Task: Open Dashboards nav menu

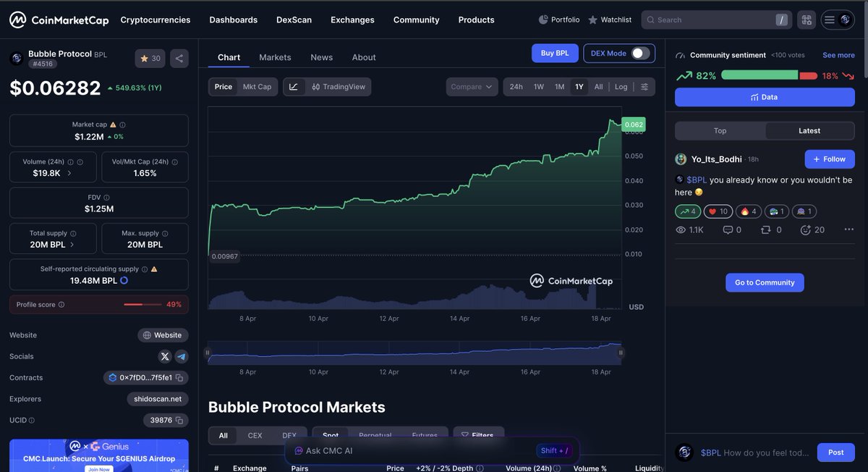Action: (234, 20)
